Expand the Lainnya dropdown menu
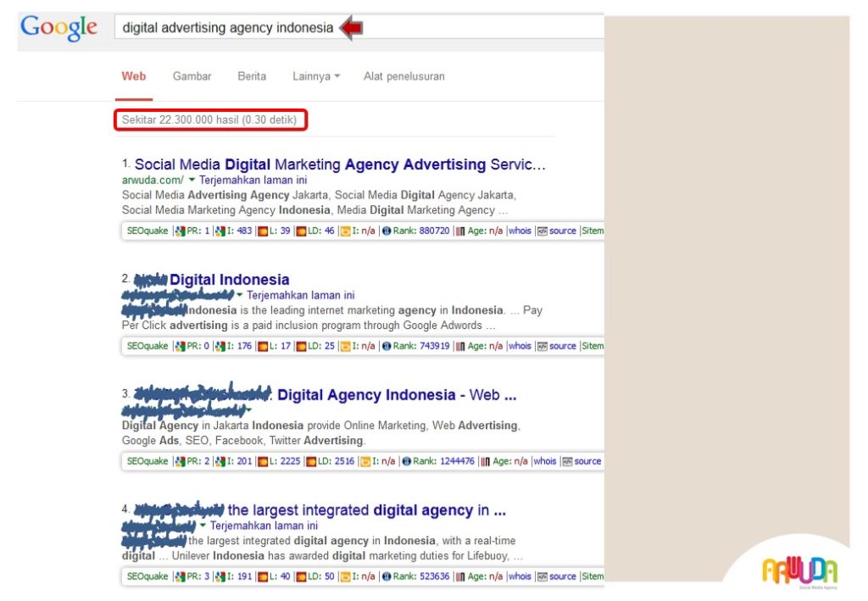Image resolution: width=868 pixels, height=601 pixels. point(315,76)
